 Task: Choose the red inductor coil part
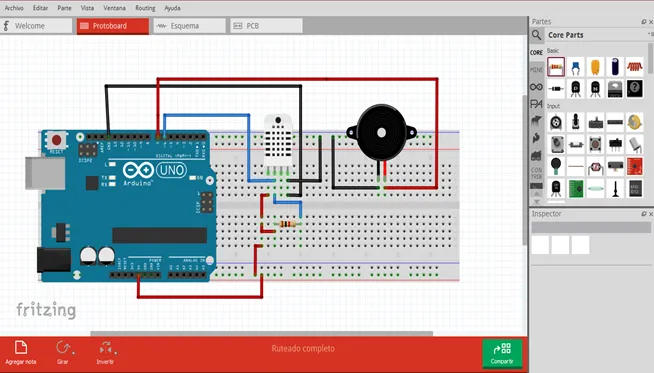(x=634, y=67)
